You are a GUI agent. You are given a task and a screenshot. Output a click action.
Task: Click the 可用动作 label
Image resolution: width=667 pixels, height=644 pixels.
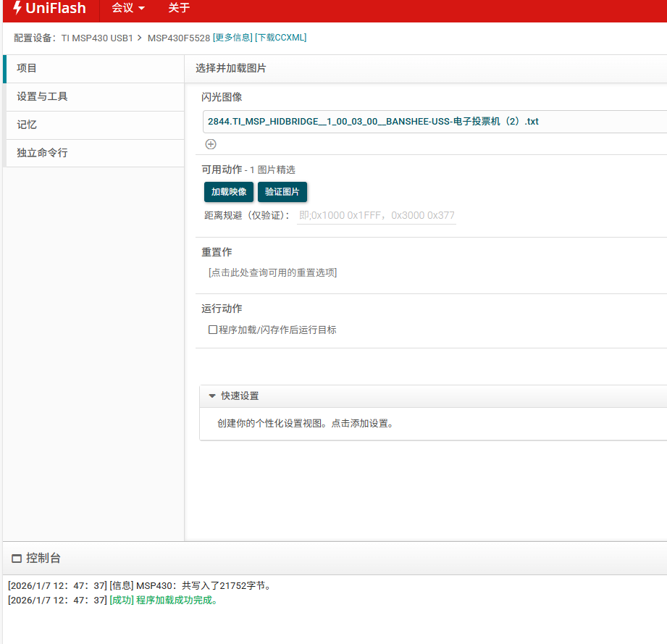tap(222, 170)
